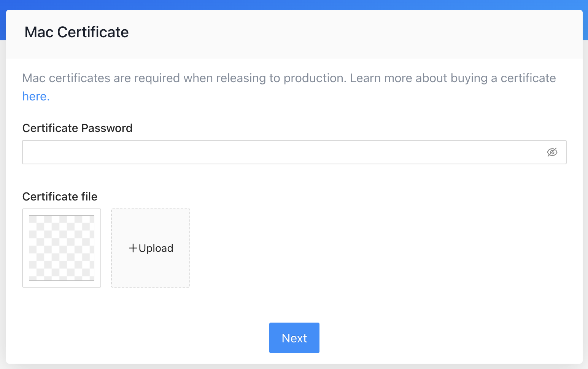Click the light gray header bar beside the title

(x=342, y=34)
